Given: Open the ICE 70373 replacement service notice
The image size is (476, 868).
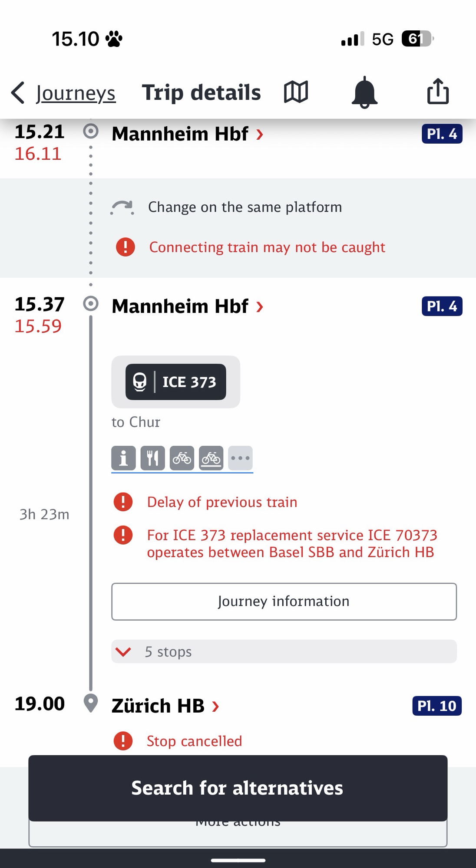Looking at the screenshot, I should 291,544.
